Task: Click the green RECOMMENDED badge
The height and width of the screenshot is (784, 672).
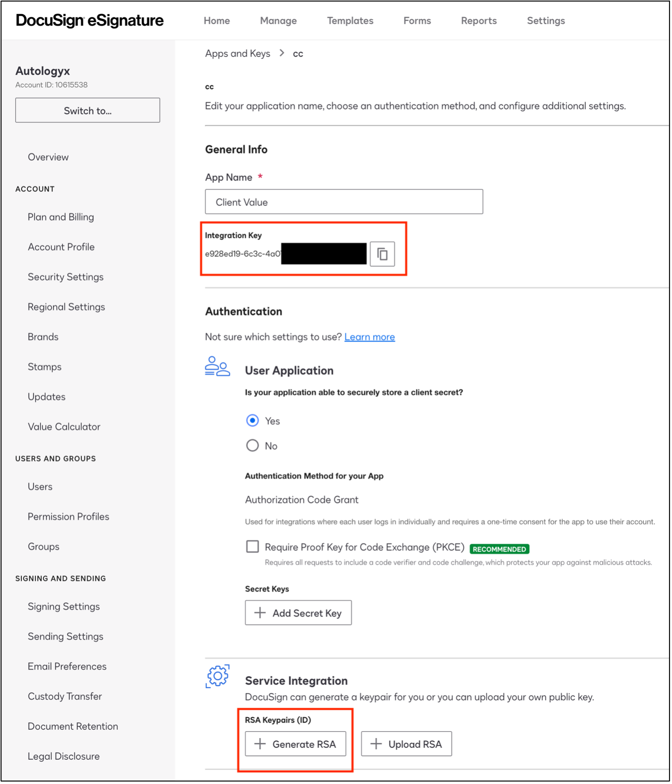Action: click(x=500, y=550)
